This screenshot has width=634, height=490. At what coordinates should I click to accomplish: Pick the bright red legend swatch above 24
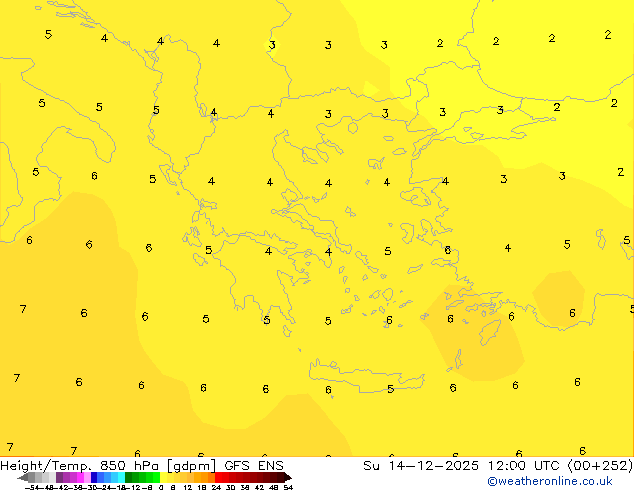tap(218, 477)
